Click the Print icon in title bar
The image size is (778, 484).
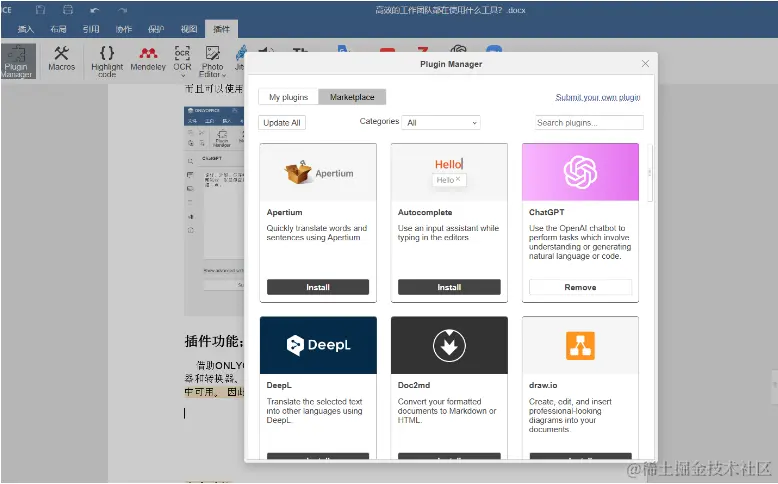pos(68,9)
